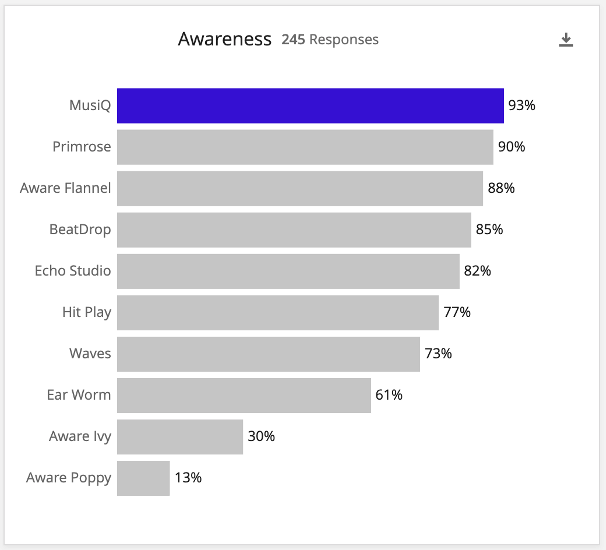The height and width of the screenshot is (550, 606).
Task: Click the Primrose brand label
Action: [82, 147]
